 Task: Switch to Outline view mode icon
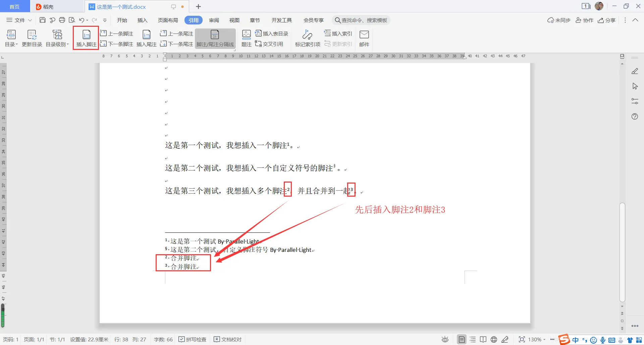click(x=473, y=339)
